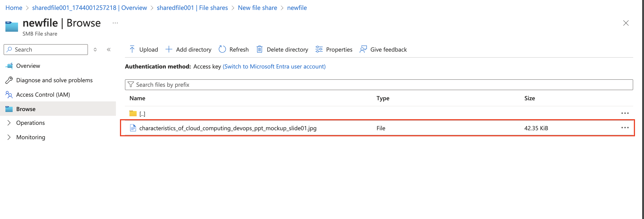Focus Search files by prefix field
Image resolution: width=644 pixels, height=219 pixels.
[x=379, y=85]
